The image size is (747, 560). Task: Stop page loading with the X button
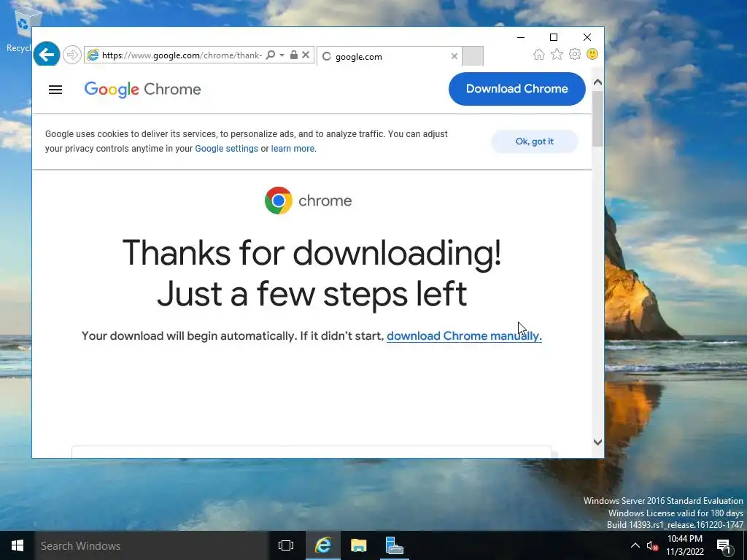click(306, 55)
